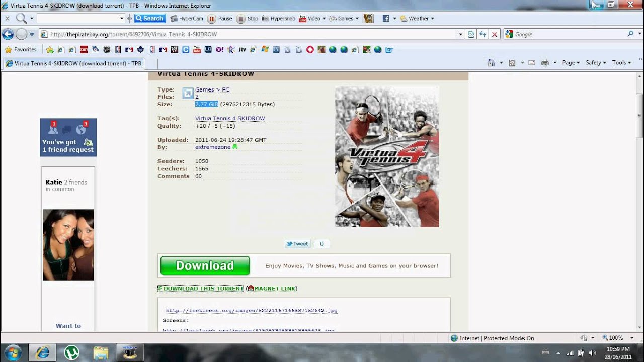This screenshot has width=644, height=362.
Task: Select the Virtua Tennis 4-SKIDROW tab
Action: 73,63
